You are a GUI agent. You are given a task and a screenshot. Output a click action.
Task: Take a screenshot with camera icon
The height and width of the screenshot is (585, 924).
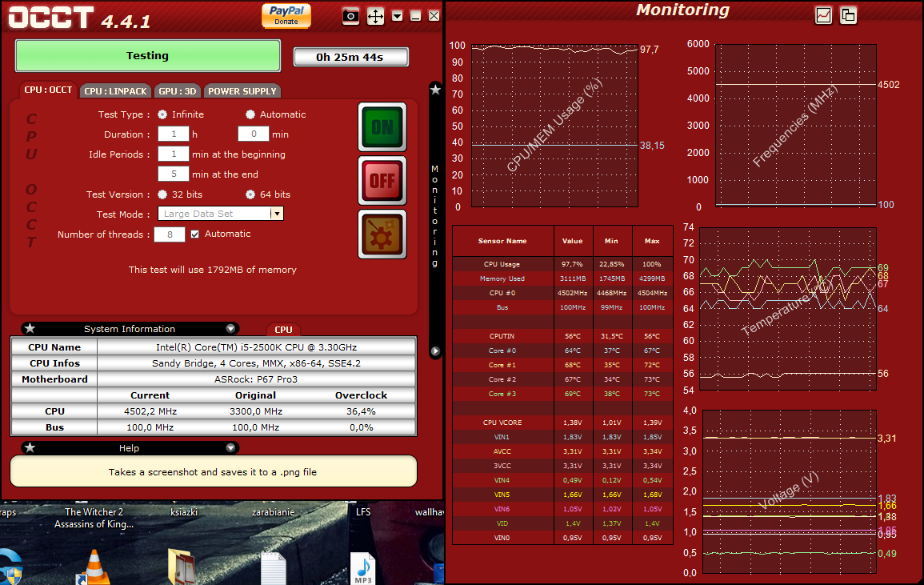click(350, 16)
